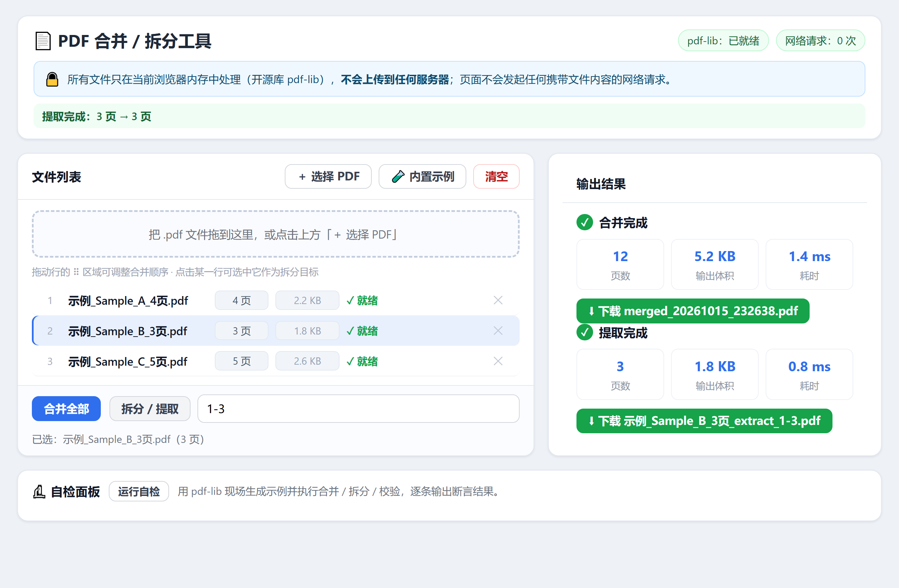Click the microscope icon beside 自检面板
Screen dimensions: 899x588
[39, 492]
